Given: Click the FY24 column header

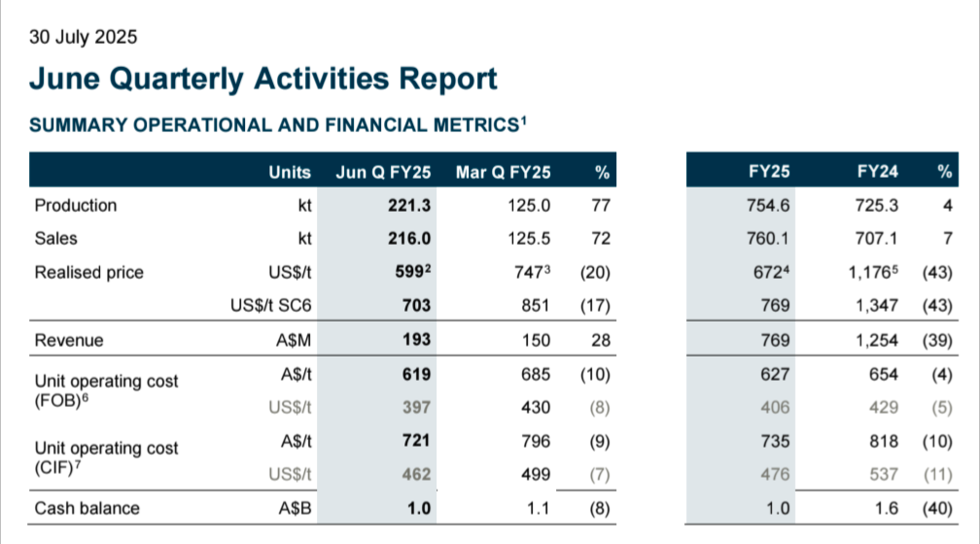Looking at the screenshot, I should (877, 173).
